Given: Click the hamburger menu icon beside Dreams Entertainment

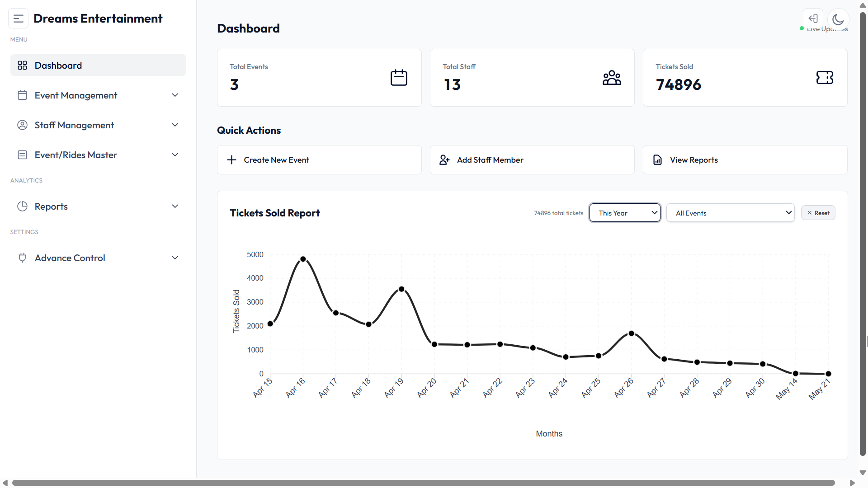Looking at the screenshot, I should point(19,19).
